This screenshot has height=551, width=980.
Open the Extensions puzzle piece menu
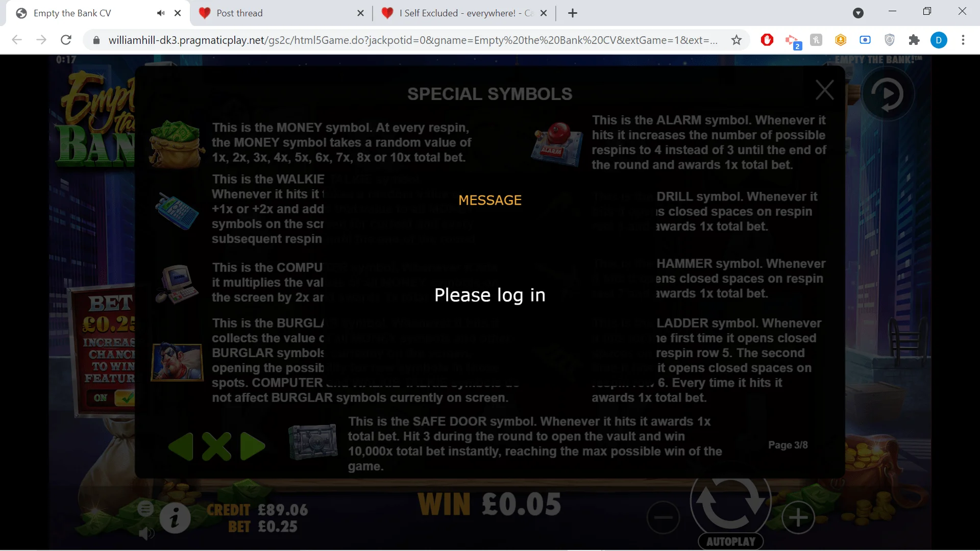click(x=914, y=40)
